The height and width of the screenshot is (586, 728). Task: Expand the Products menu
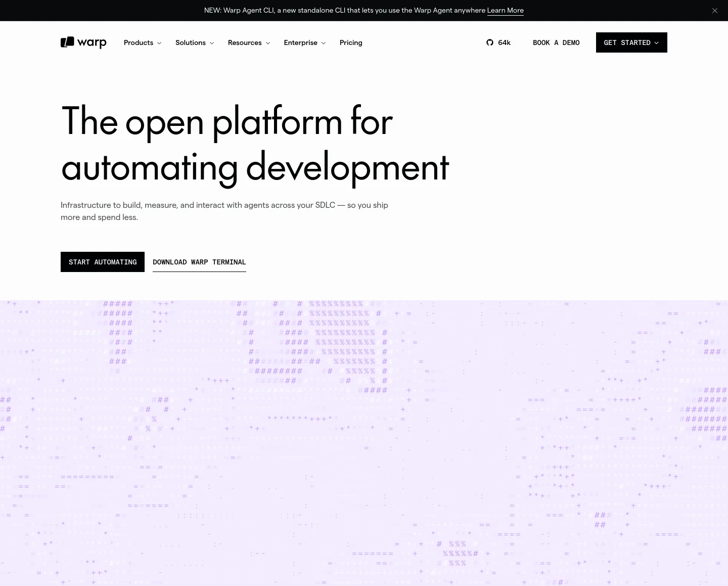(143, 42)
